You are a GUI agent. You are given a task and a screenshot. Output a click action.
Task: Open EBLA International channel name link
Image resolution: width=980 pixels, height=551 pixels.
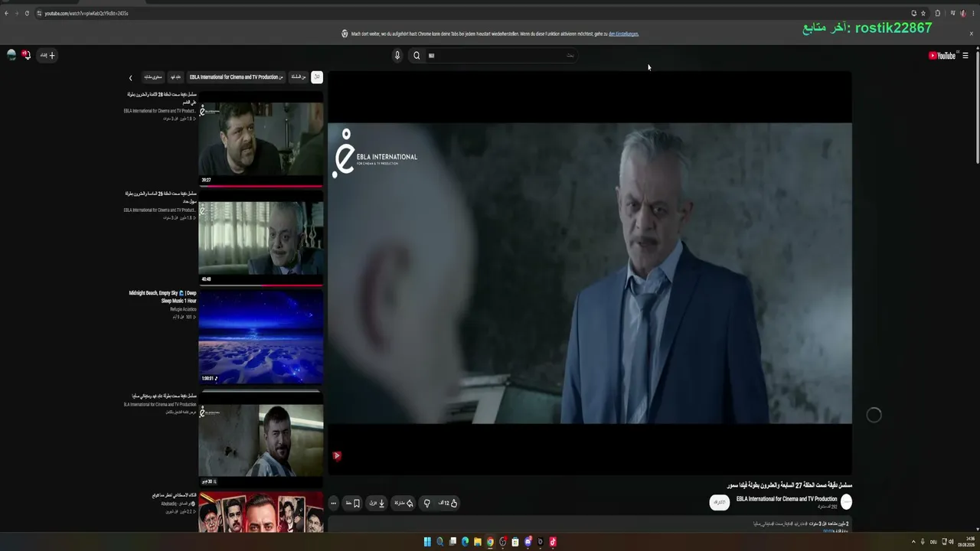[786, 499]
